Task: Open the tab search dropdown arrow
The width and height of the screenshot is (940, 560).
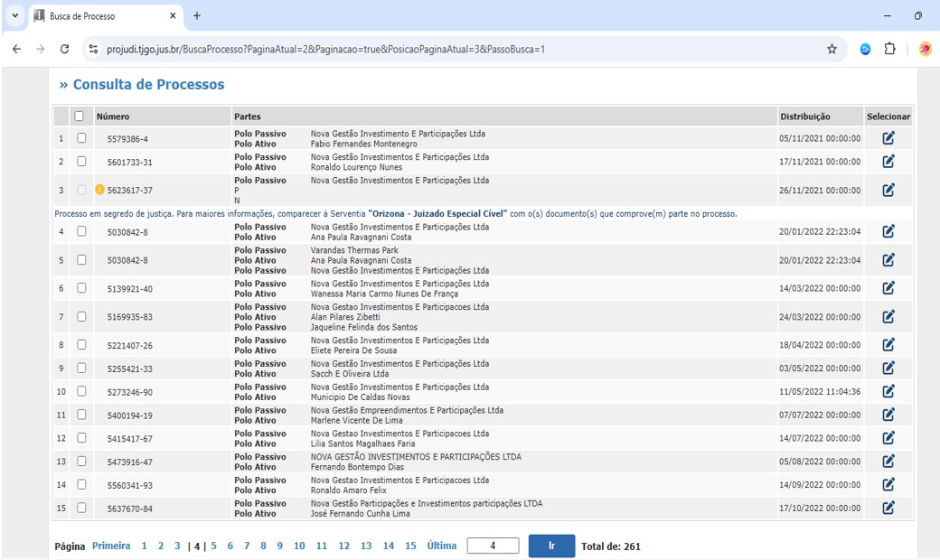Action: point(14,16)
